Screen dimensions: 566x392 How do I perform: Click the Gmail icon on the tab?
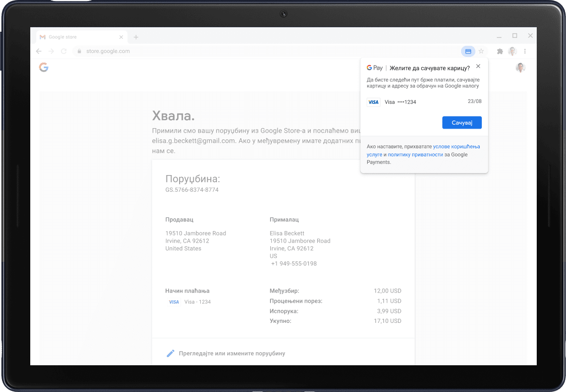click(x=42, y=37)
